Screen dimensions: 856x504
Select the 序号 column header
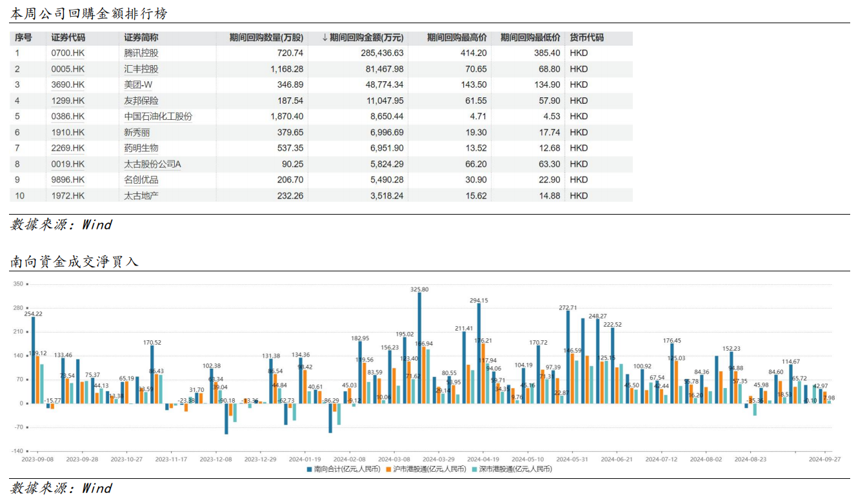pos(23,38)
